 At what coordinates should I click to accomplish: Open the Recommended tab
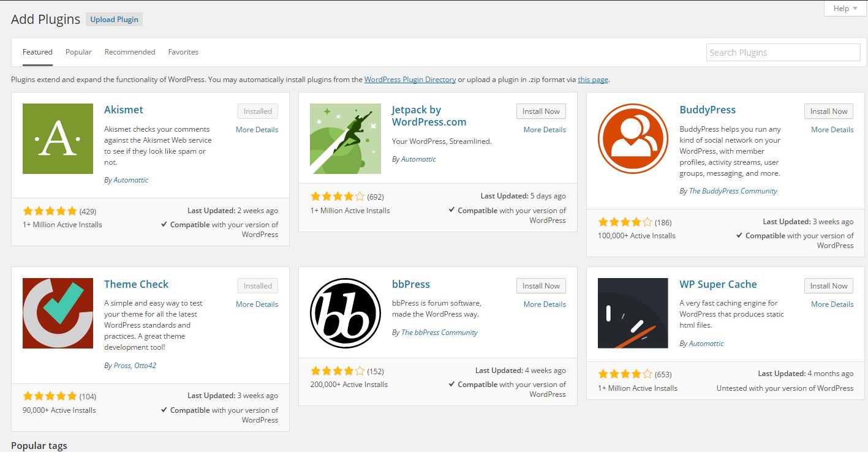pyautogui.click(x=130, y=52)
